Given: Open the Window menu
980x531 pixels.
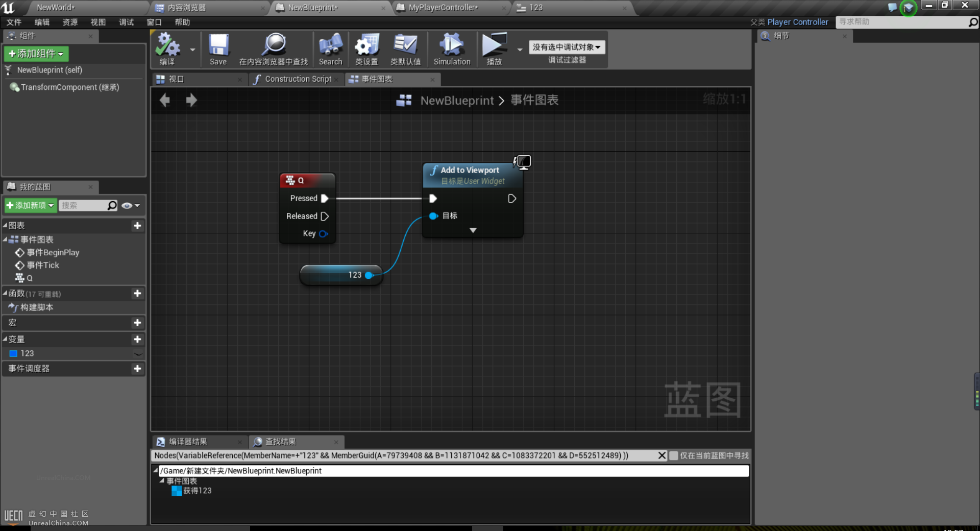Looking at the screenshot, I should point(154,22).
